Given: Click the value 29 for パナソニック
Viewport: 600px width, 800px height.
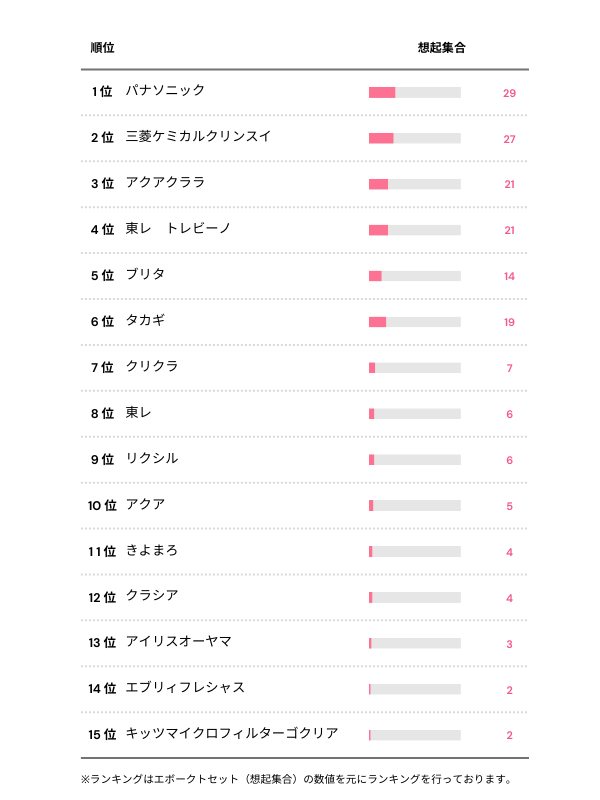Looking at the screenshot, I should [x=509, y=93].
